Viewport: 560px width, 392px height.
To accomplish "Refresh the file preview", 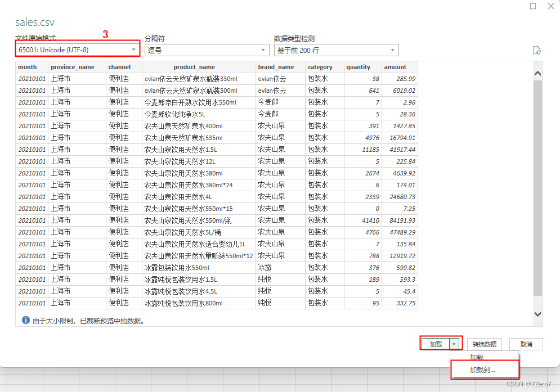I will 537,49.
